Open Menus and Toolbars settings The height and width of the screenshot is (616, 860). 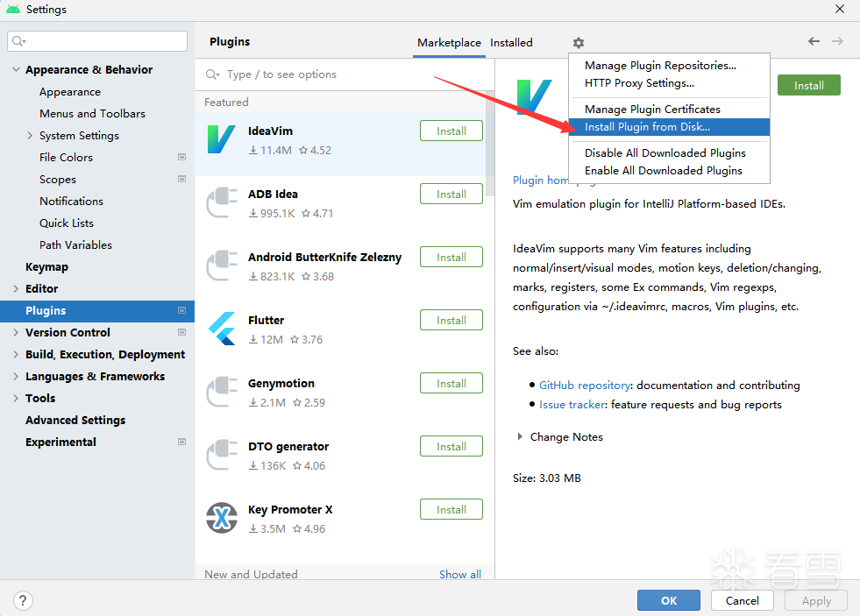pyautogui.click(x=92, y=113)
